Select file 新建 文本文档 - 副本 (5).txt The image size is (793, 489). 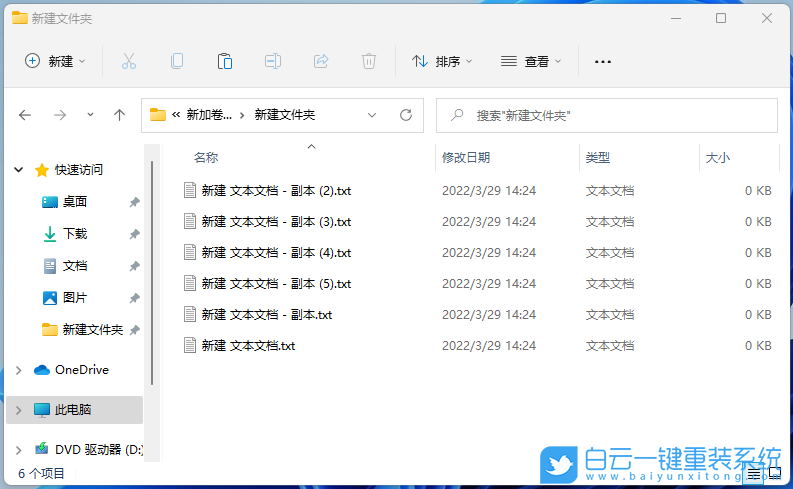276,284
